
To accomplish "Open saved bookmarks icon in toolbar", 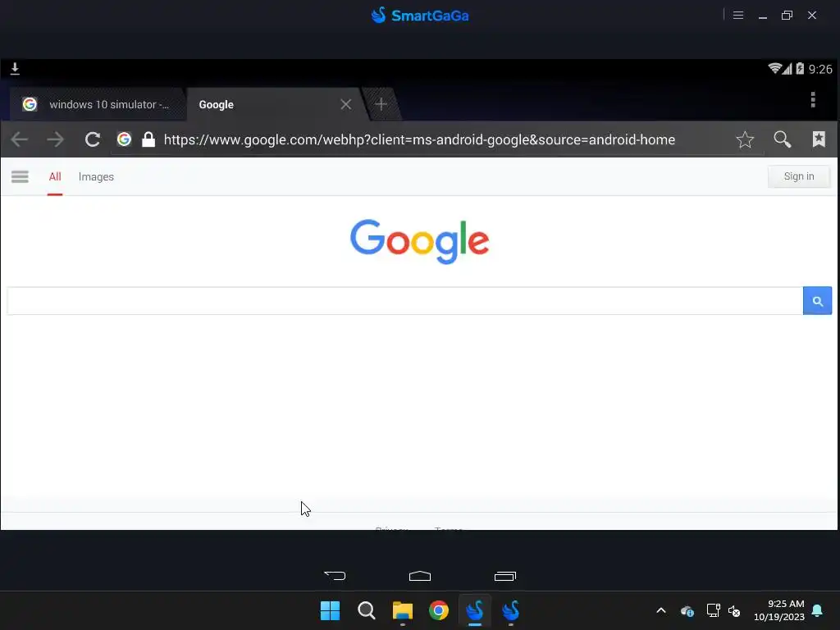I will [x=819, y=139].
